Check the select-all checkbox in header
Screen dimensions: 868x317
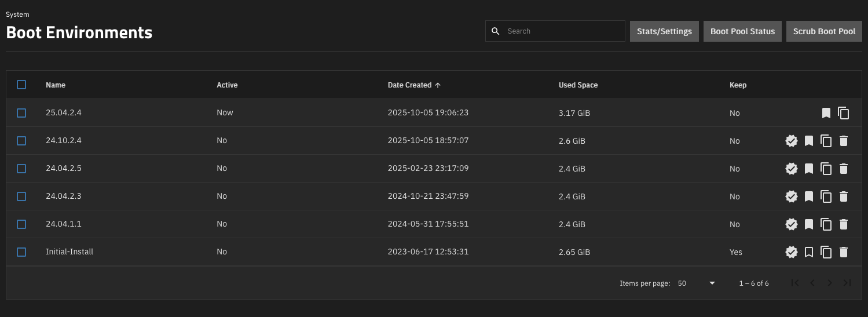point(21,85)
